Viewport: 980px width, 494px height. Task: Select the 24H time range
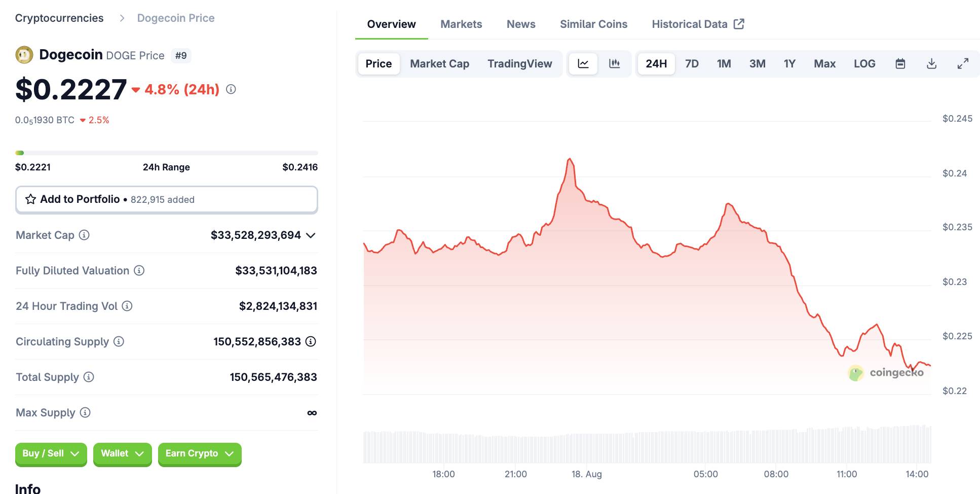656,64
